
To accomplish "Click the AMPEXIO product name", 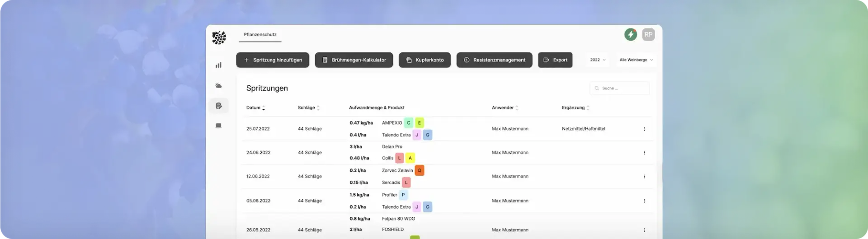I will coord(392,123).
